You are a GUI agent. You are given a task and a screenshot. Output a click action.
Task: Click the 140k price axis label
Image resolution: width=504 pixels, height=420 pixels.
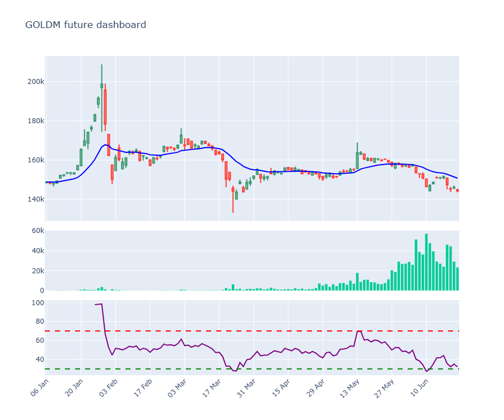click(36, 199)
